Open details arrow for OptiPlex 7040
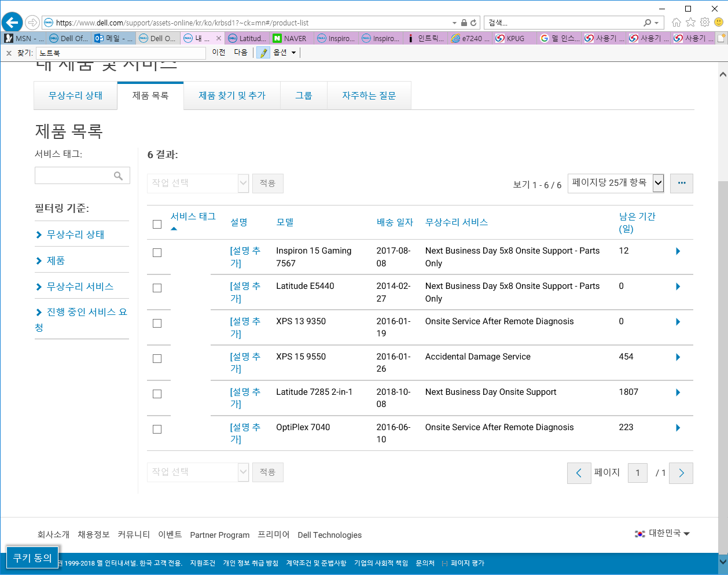Screen dimensions: 728x576 click(x=678, y=428)
